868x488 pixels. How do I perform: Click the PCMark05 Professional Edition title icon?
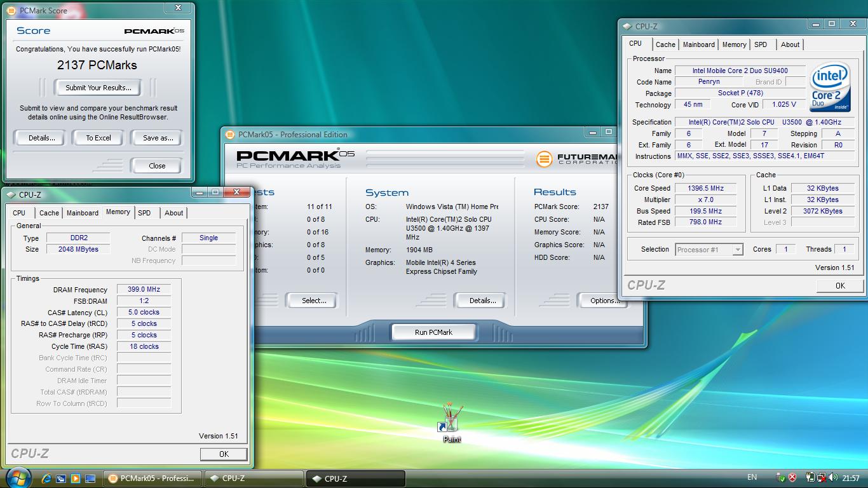(229, 134)
